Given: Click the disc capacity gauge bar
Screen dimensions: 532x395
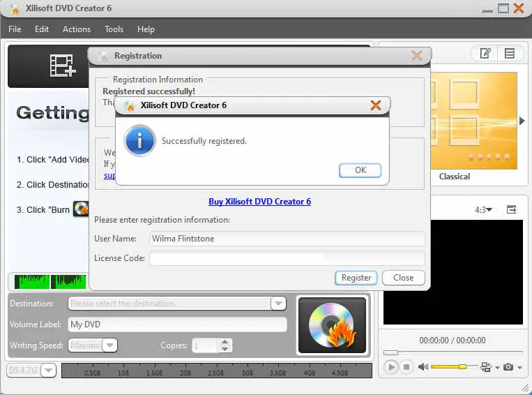Looking at the screenshot, I should coord(216,371).
